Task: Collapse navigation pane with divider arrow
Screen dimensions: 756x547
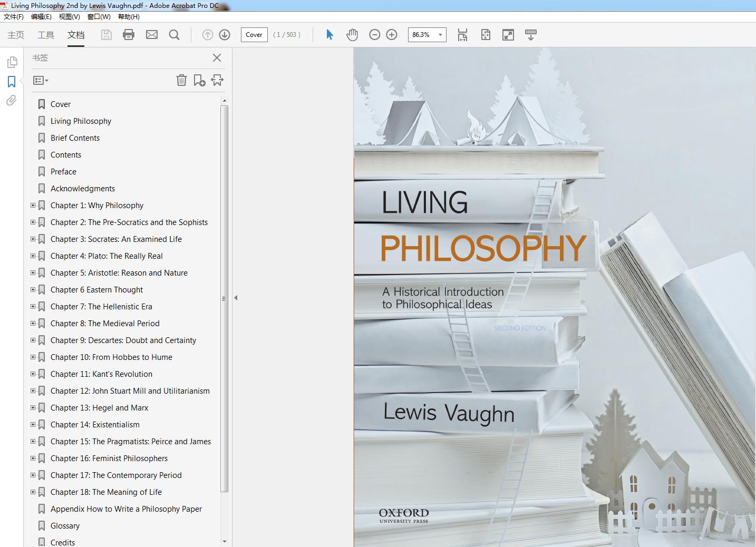Action: point(236,298)
